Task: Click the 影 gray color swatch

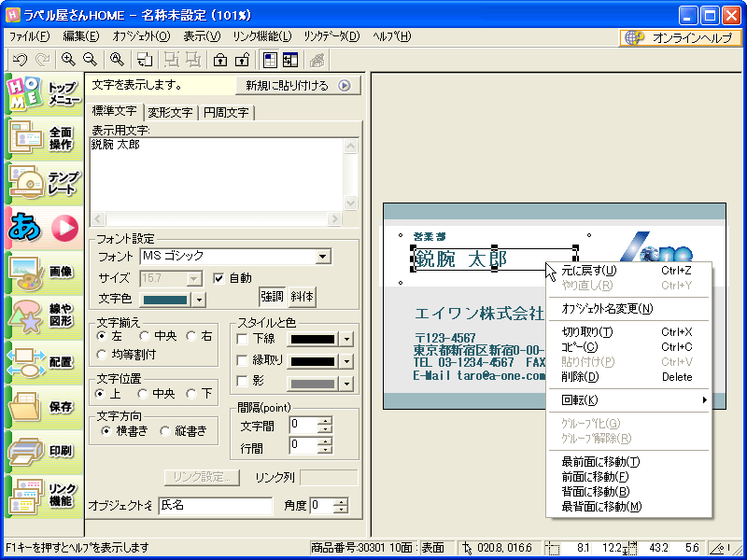Action: pos(313,384)
